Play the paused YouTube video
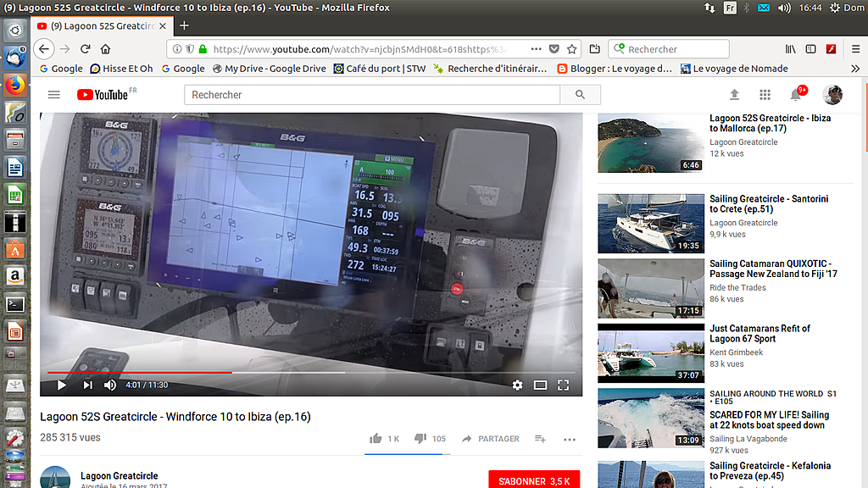 coord(61,385)
